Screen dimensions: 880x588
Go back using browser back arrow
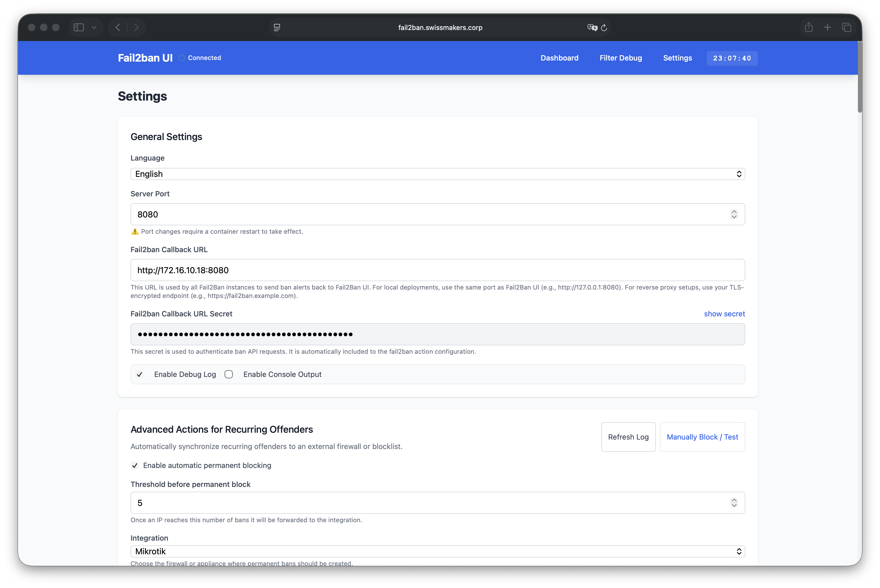118,27
